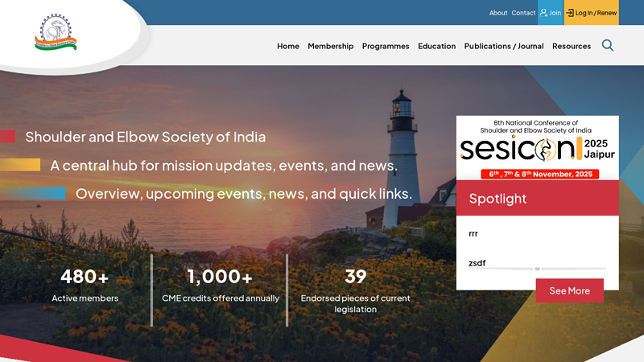Viewport: 644px width, 362px height.
Task: Click the 480+ Active members stat
Action: 85,286
